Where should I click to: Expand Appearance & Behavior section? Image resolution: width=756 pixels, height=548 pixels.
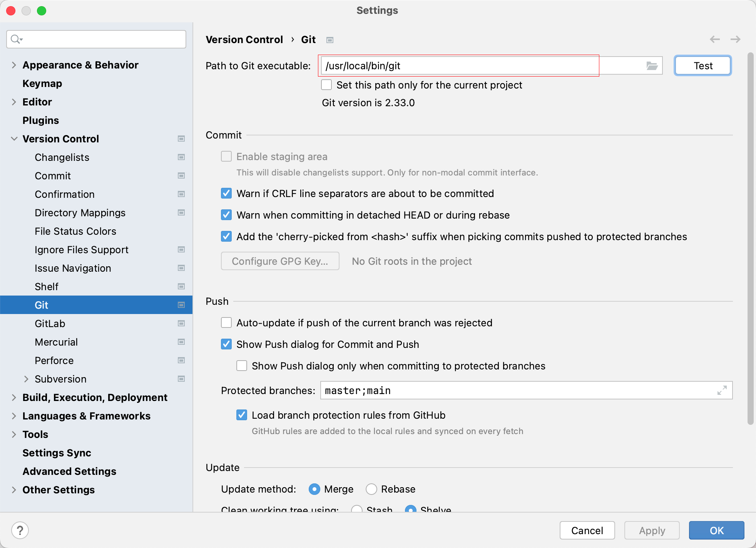pos(14,65)
